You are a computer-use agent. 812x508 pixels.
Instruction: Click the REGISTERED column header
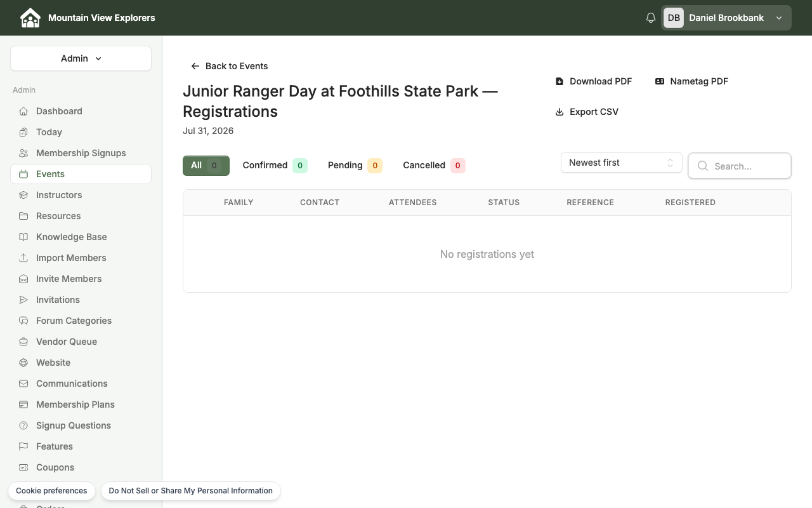click(x=690, y=203)
